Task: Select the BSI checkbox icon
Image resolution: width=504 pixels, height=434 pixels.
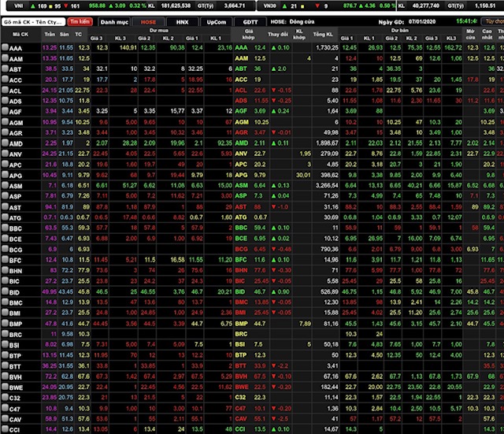Action: (5, 345)
